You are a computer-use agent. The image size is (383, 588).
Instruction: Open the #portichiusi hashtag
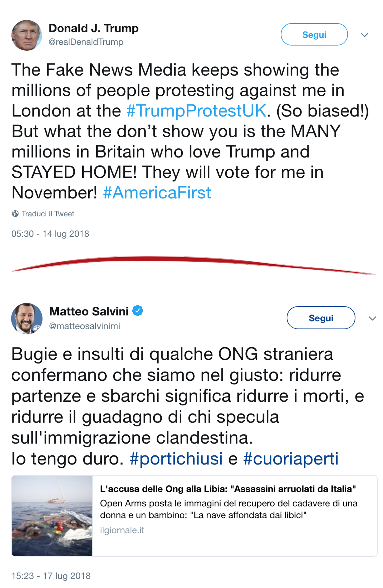point(176,459)
